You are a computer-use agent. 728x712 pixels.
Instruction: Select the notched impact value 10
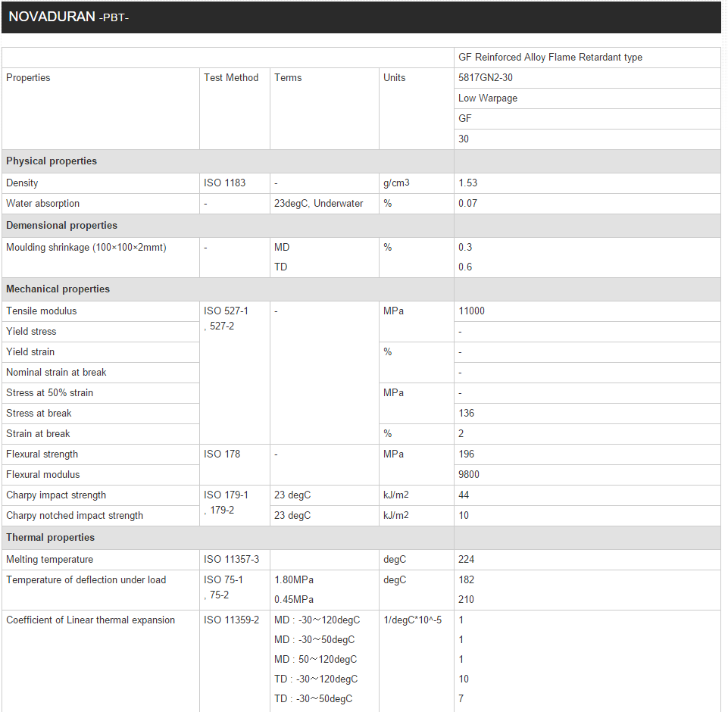pyautogui.click(x=464, y=515)
